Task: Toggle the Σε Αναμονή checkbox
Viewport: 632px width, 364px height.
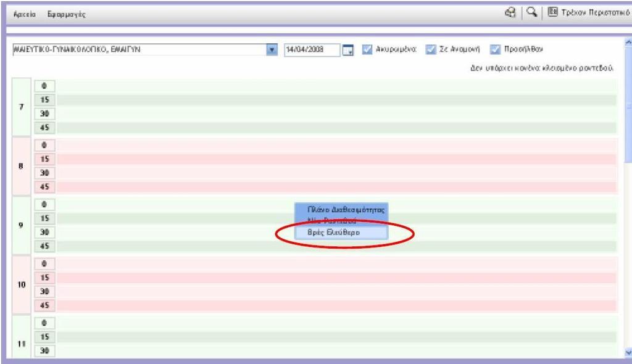Action: 431,49
